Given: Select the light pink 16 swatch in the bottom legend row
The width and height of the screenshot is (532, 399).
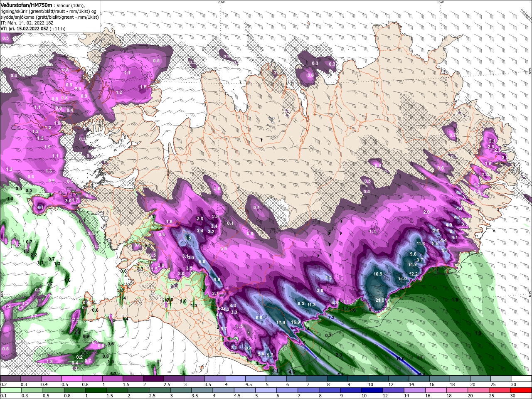Looking at the screenshot, I should 436,390.
